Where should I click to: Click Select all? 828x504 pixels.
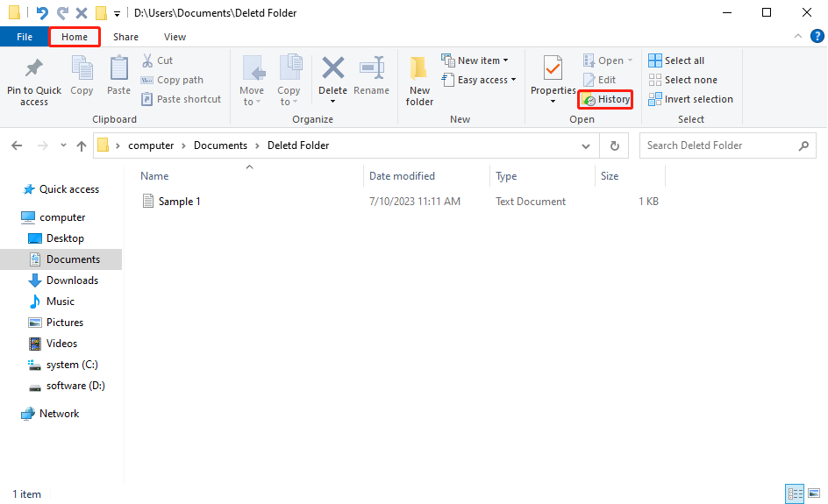(x=676, y=60)
